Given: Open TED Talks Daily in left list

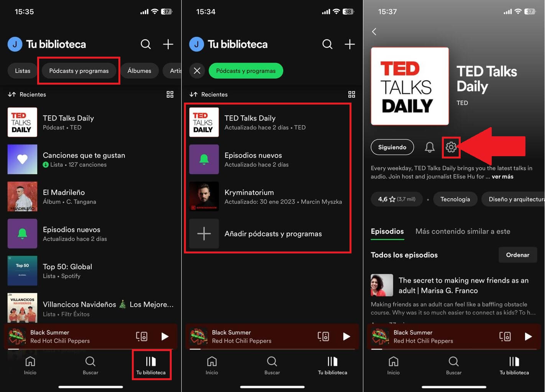Looking at the screenshot, I should (91, 122).
